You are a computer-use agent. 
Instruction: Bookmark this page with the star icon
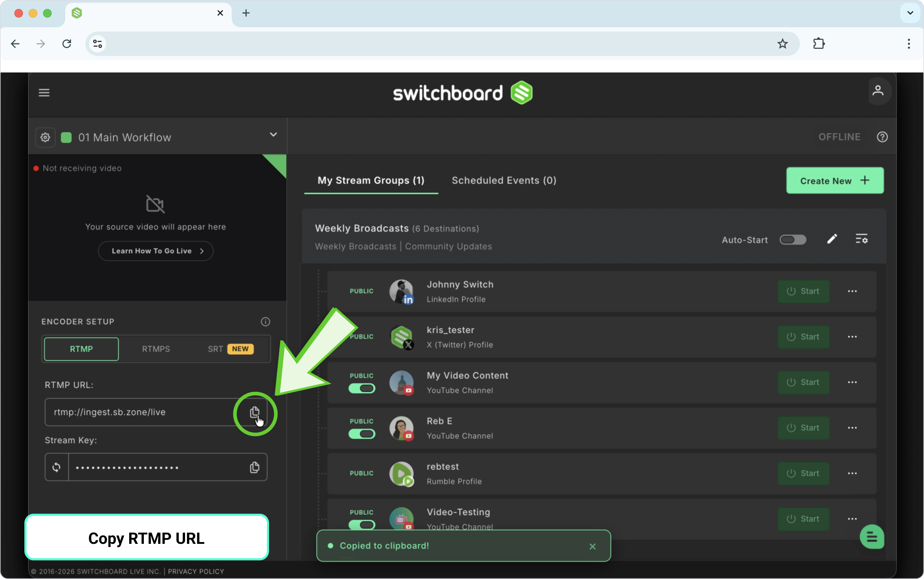(782, 44)
